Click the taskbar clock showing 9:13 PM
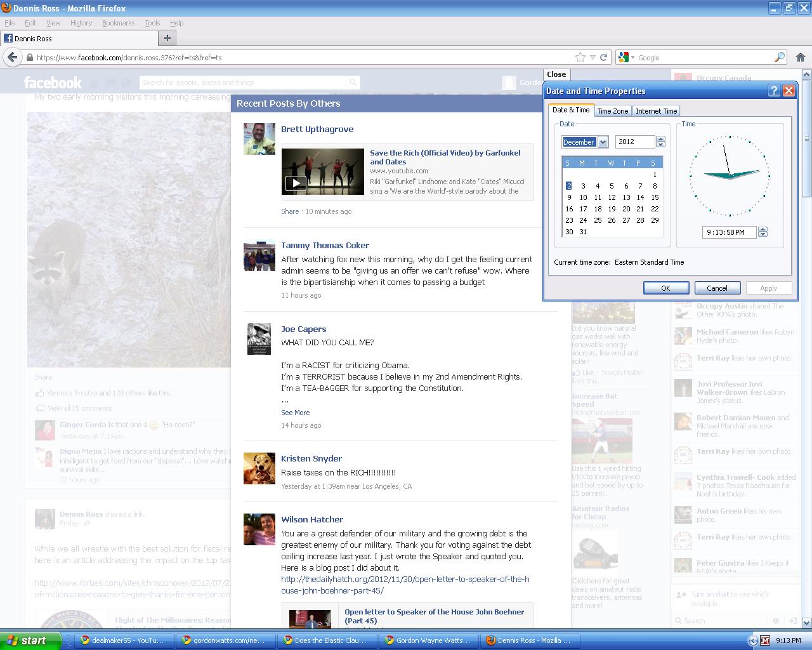812x650 pixels. coord(789,640)
